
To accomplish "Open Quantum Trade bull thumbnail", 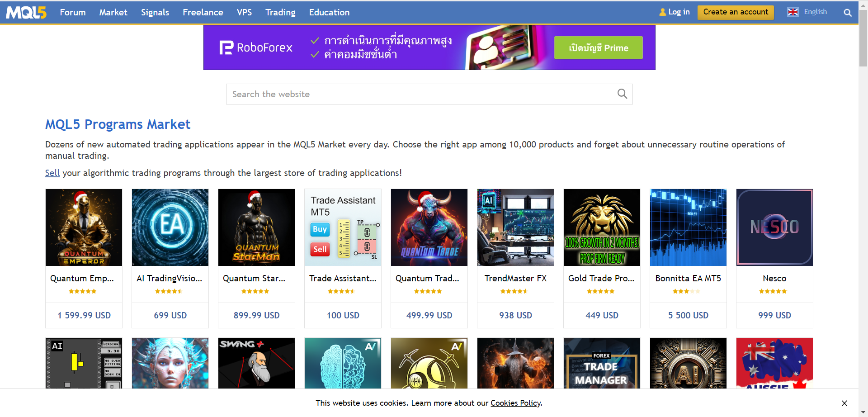I will (429, 227).
